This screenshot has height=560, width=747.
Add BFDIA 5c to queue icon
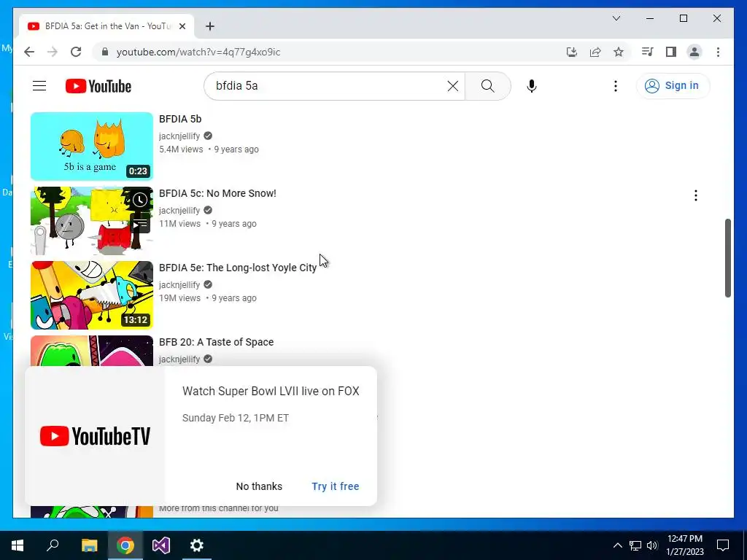click(139, 224)
